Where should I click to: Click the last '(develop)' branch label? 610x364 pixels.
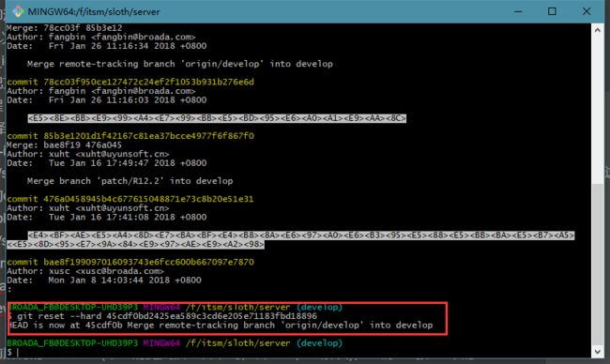(x=319, y=343)
